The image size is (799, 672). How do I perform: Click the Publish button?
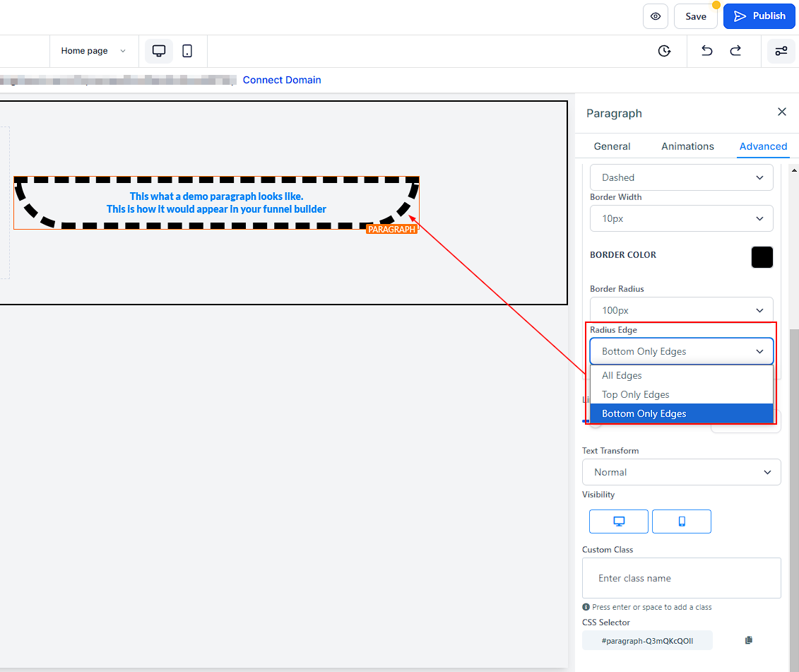tap(759, 16)
